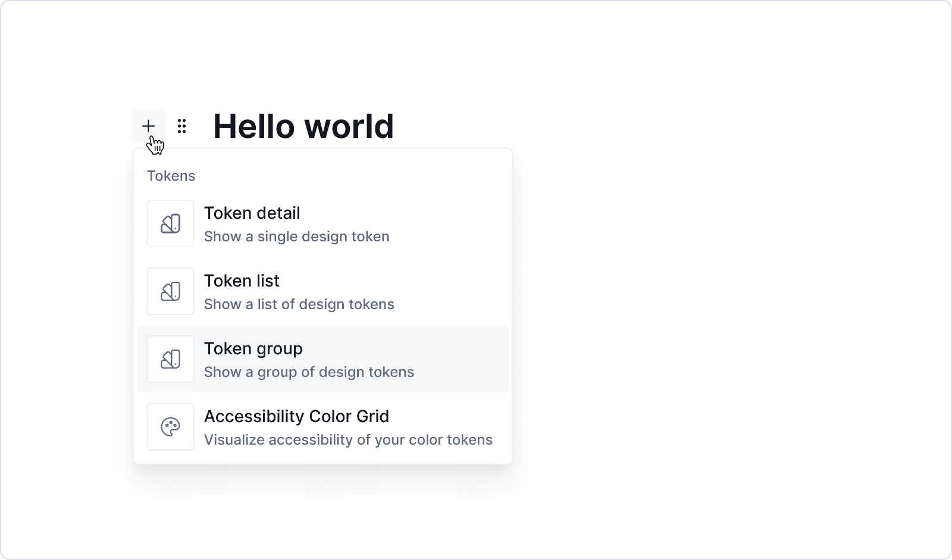Click the description Show a group of design tokens
Image resolution: width=952 pixels, height=560 pixels.
click(x=309, y=372)
